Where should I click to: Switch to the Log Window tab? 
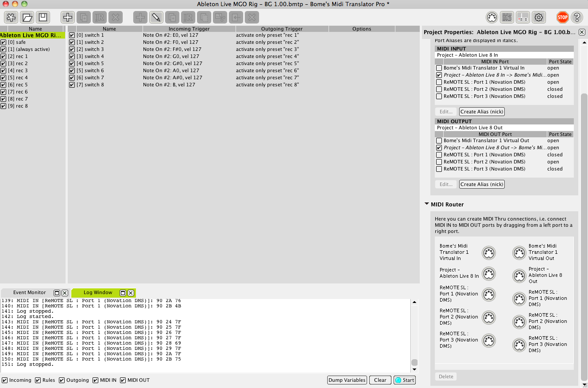coord(98,293)
